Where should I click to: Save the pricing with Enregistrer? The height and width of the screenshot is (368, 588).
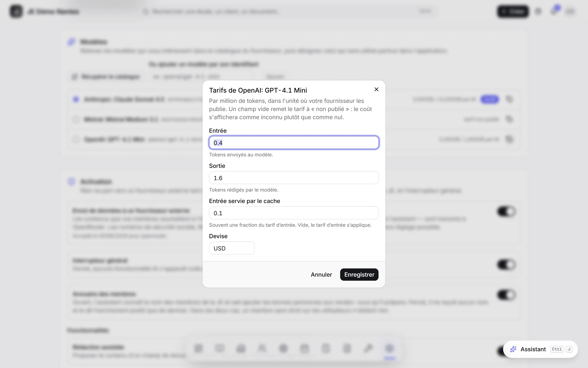(x=359, y=275)
